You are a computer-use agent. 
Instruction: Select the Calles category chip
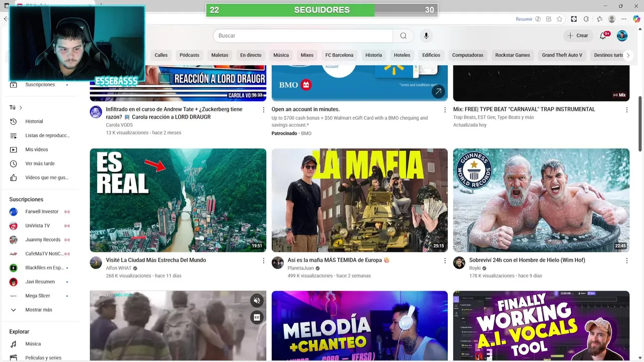click(161, 55)
